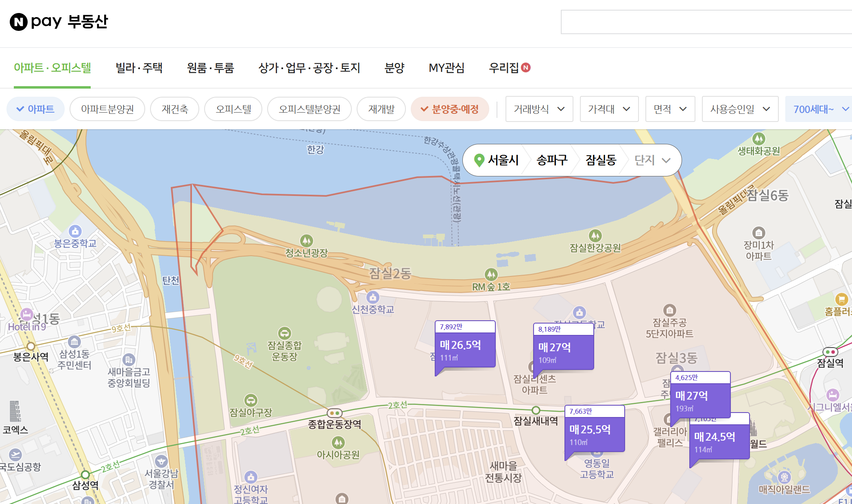The height and width of the screenshot is (504, 852).
Task: Click the green location pin in the breadcrumb
Action: 480,160
